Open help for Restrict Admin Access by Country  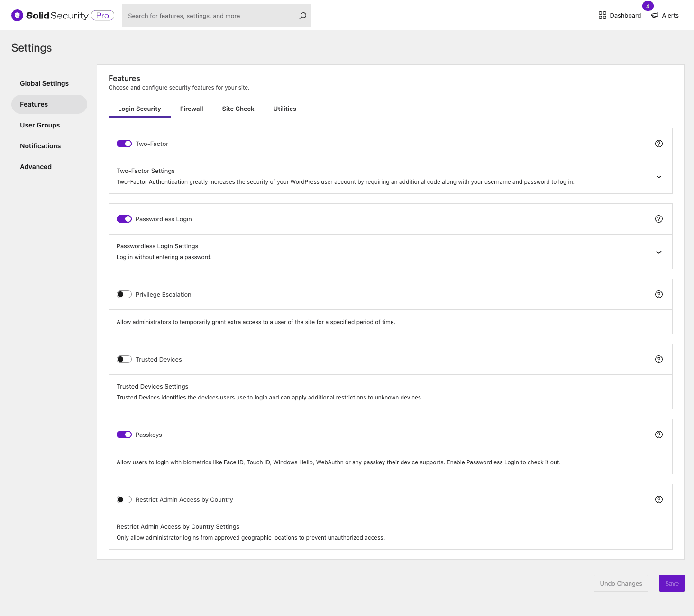pyautogui.click(x=659, y=499)
